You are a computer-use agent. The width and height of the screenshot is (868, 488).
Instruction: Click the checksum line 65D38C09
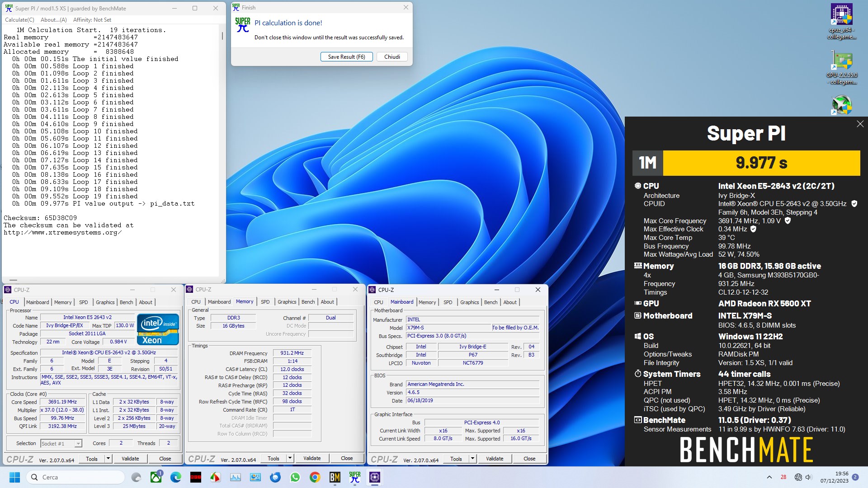(x=40, y=218)
